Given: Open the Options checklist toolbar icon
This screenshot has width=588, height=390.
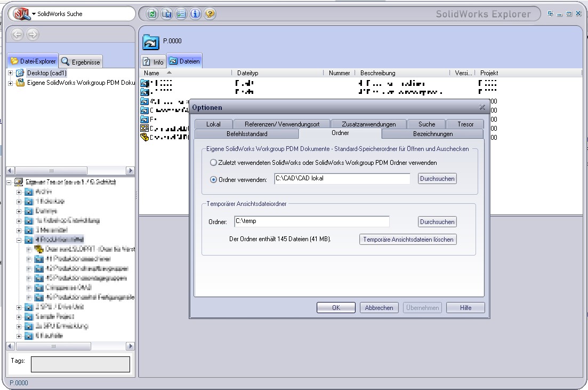Looking at the screenshot, I should tap(181, 14).
